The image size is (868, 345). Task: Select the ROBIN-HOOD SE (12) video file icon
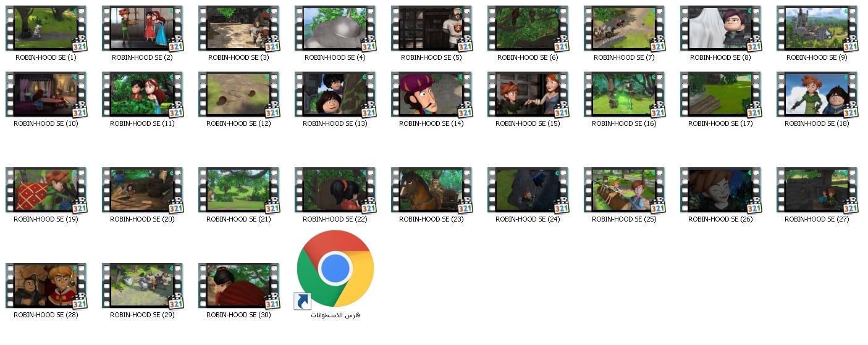click(x=238, y=94)
